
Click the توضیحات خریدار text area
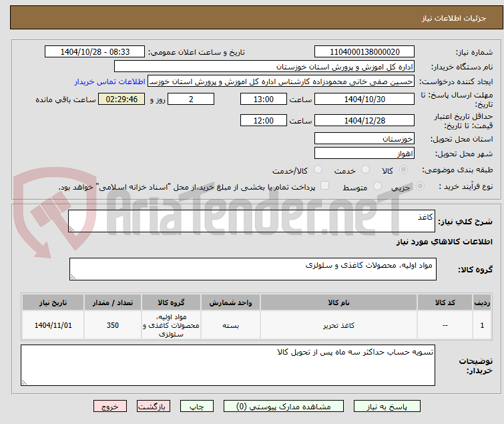[x=228, y=365]
